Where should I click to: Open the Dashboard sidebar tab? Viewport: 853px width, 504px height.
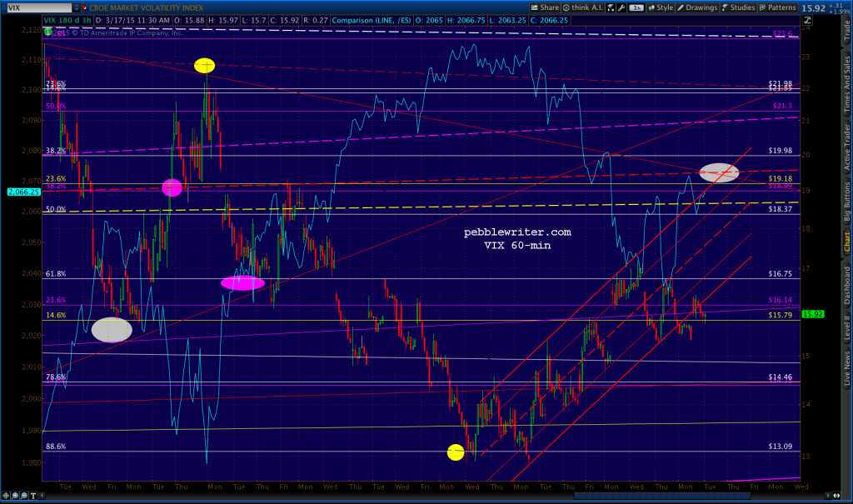pyautogui.click(x=847, y=285)
